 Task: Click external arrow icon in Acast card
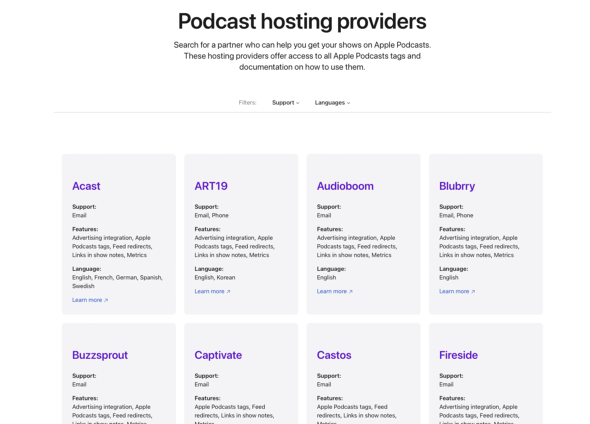(106, 300)
